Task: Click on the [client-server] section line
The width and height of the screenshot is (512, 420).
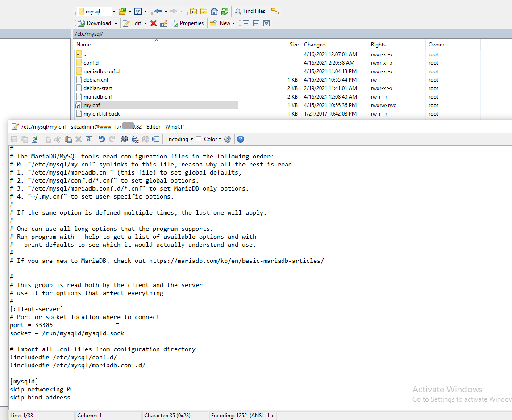Action: coord(37,309)
